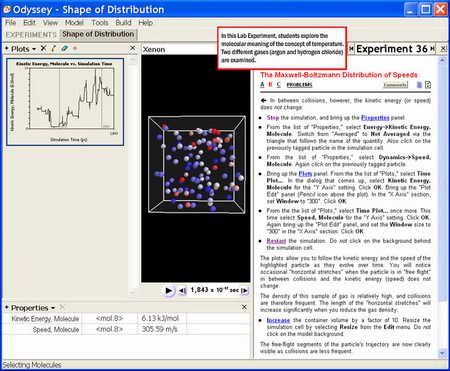Step the simulation back one frame
The height and width of the screenshot is (371, 450).
(182, 291)
